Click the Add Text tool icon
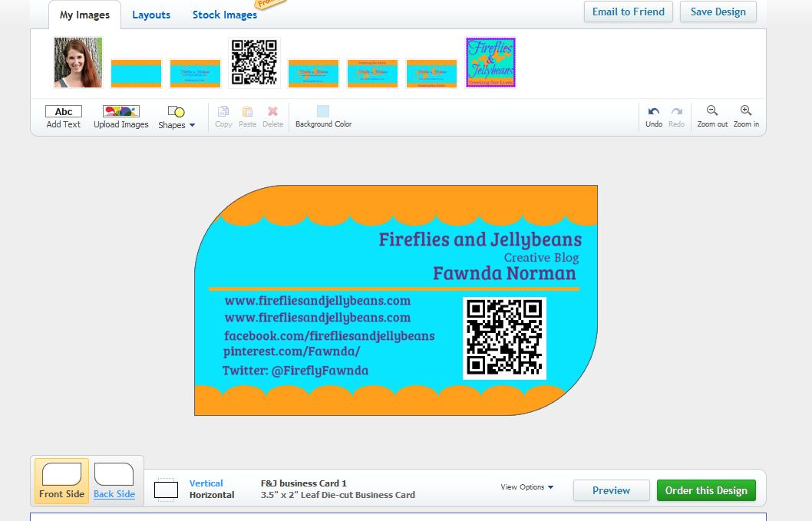 (64, 112)
